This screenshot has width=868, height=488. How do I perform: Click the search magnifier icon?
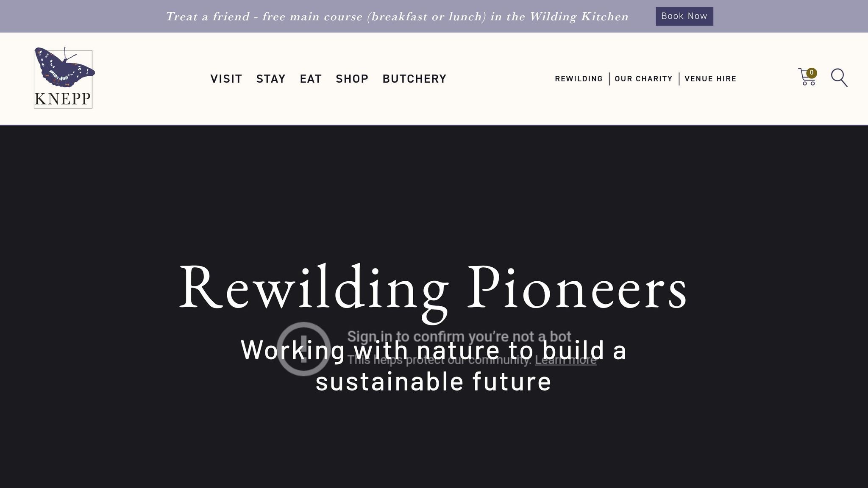pyautogui.click(x=839, y=78)
